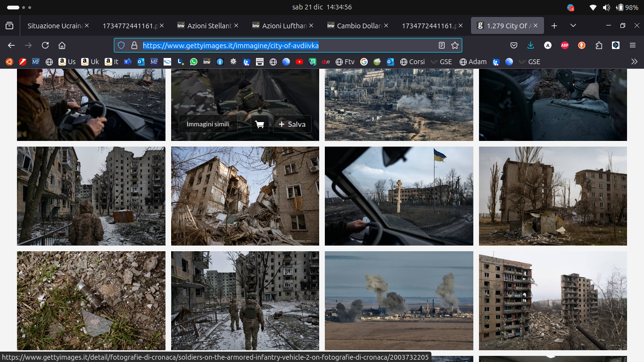Open photo of lone soldier near apartment blocks
Screen dimensions: 644x362
pyautogui.click(x=91, y=196)
